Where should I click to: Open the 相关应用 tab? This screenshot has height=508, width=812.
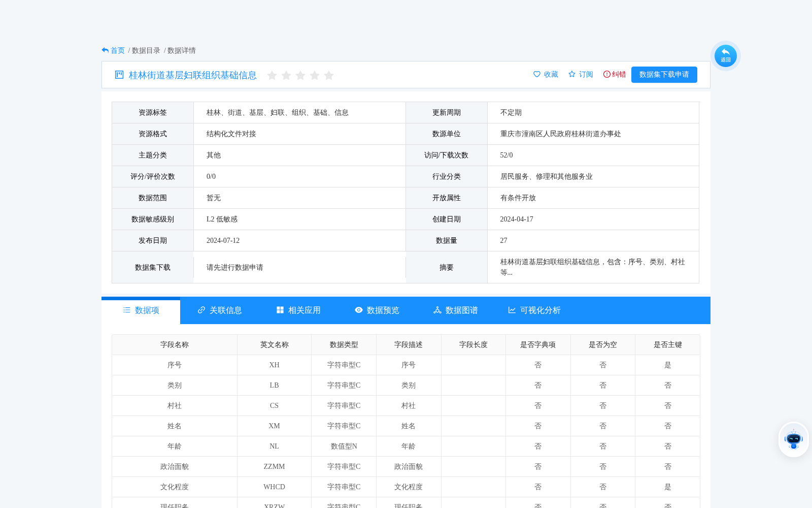pyautogui.click(x=298, y=310)
